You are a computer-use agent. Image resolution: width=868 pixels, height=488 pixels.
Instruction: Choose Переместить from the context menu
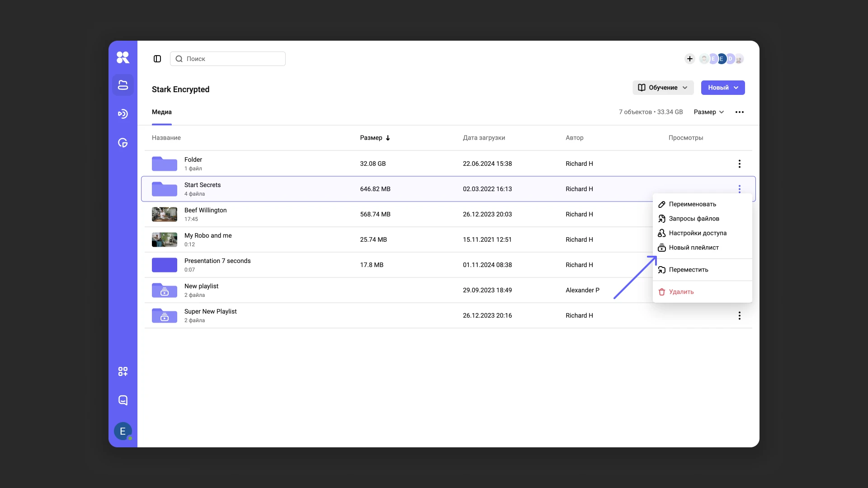point(688,270)
